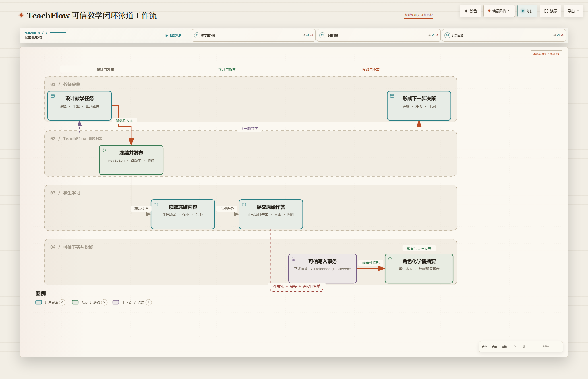Toggle the Agent 逻辑 legend filter

90,302
